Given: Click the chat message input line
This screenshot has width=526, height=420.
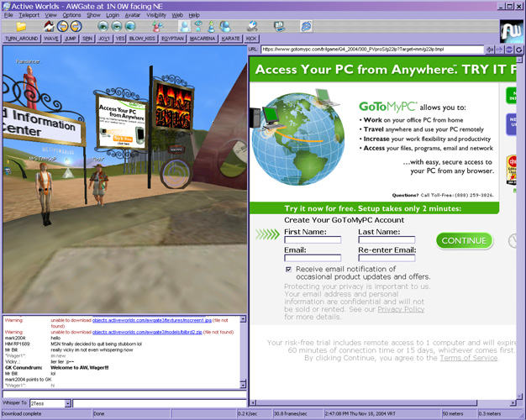Looking at the screenshot, I should (x=124, y=394).
